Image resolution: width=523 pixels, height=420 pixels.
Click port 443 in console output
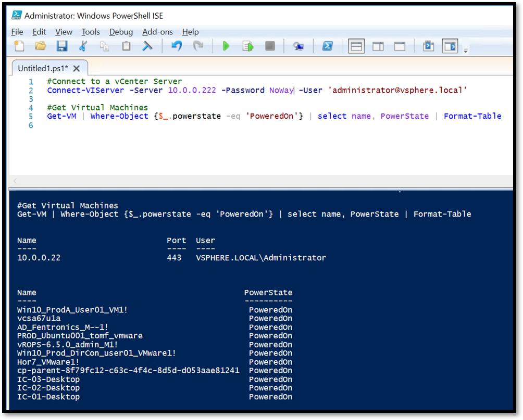174,258
